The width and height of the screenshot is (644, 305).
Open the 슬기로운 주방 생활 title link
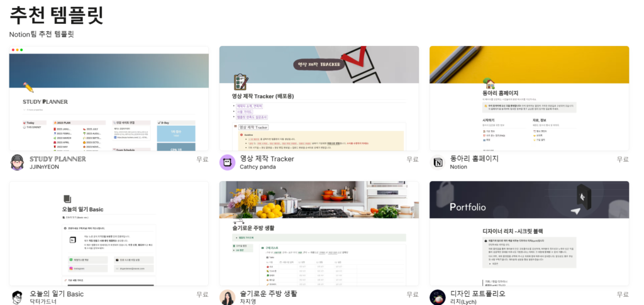(268, 294)
